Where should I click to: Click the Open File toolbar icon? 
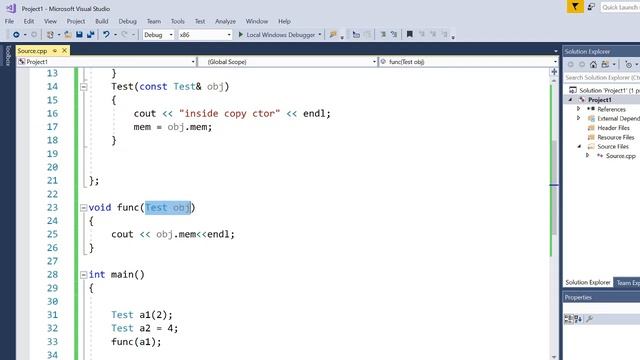click(68, 35)
